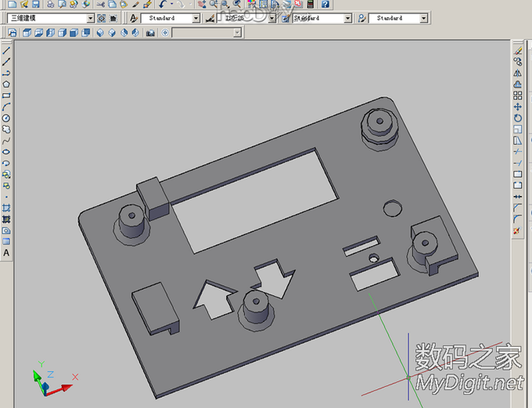
Task: Click the Move tool in modify toolbar
Action: pyautogui.click(x=518, y=107)
